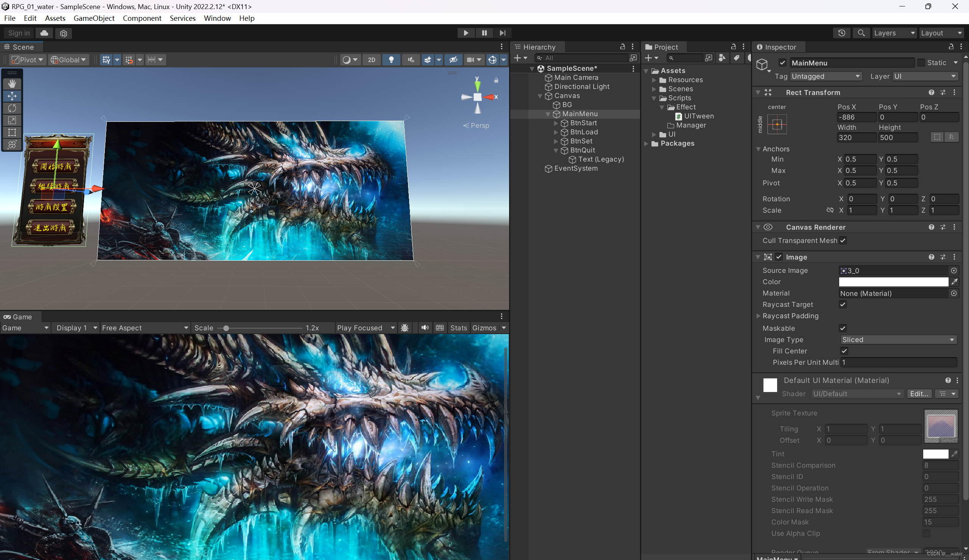Disable the MainMenu active checkbox

[x=782, y=63]
